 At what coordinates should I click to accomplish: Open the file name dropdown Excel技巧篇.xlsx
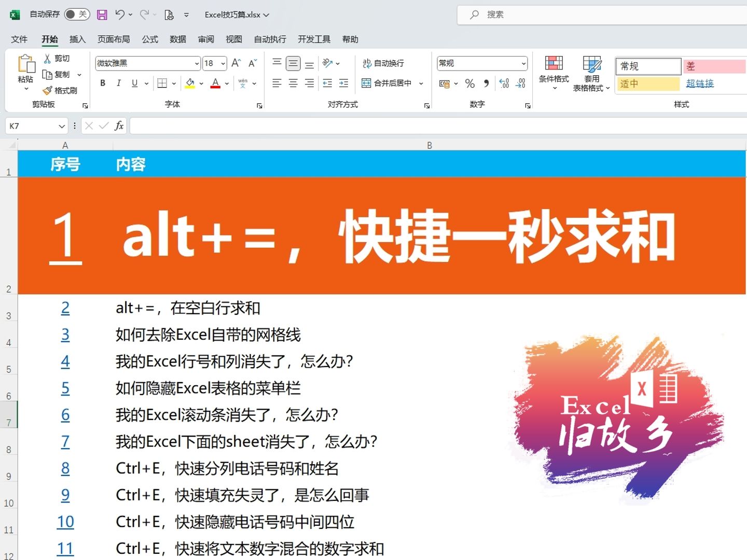(x=237, y=15)
